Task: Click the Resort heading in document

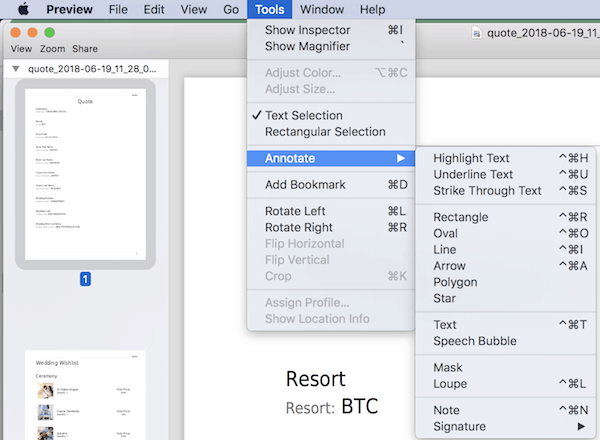Action: pos(315,379)
